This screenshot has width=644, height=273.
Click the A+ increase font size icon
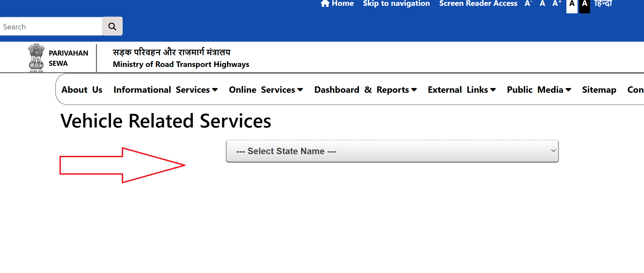[x=556, y=4]
